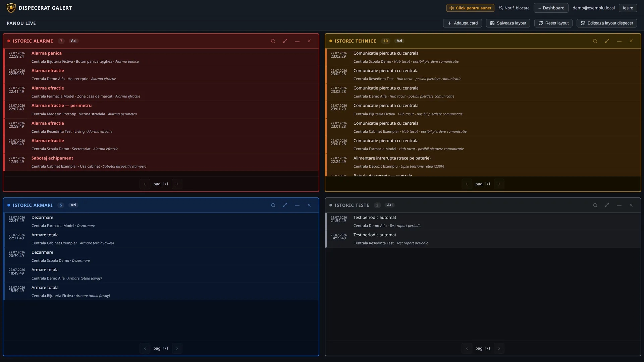Click the Istoric Armari panel title
The height and width of the screenshot is (362, 644).
pos(33,205)
